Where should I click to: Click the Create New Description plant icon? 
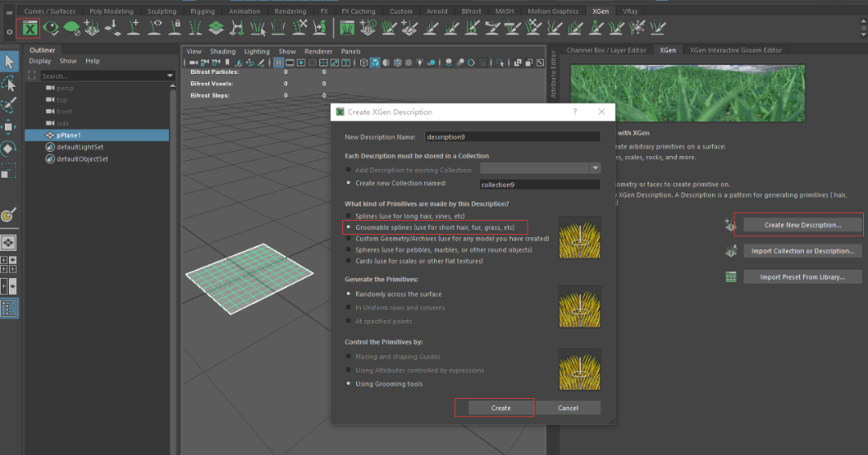[x=731, y=225]
